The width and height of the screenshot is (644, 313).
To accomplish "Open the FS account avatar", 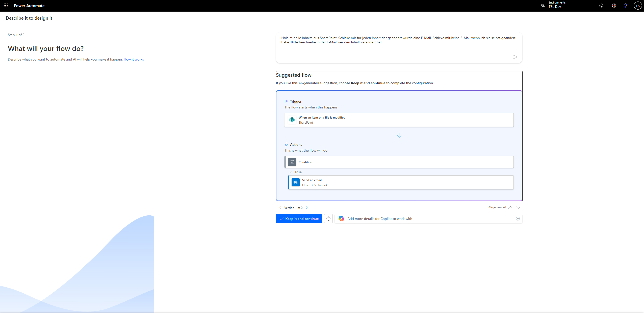I will pyautogui.click(x=638, y=6).
